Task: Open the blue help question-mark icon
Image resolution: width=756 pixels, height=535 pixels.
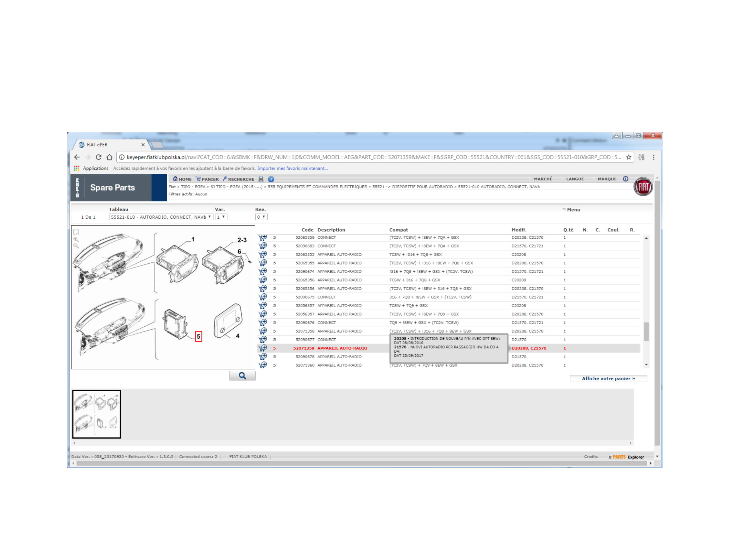Action: 271,179
